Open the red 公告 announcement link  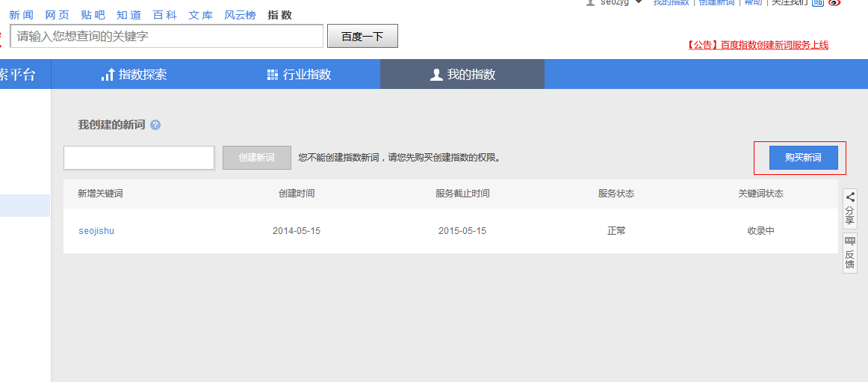757,45
